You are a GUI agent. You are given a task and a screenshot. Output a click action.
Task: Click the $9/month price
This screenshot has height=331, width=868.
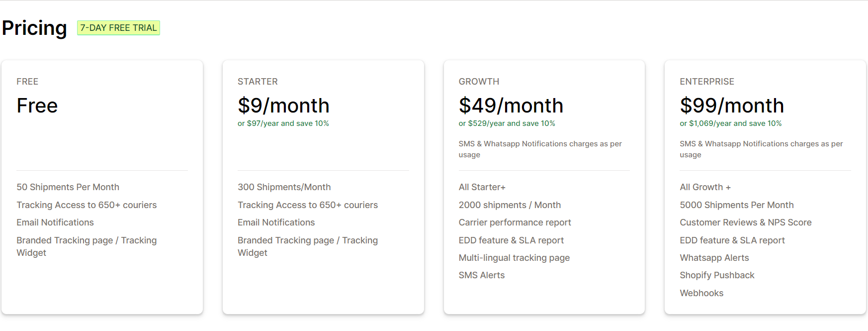tap(283, 106)
